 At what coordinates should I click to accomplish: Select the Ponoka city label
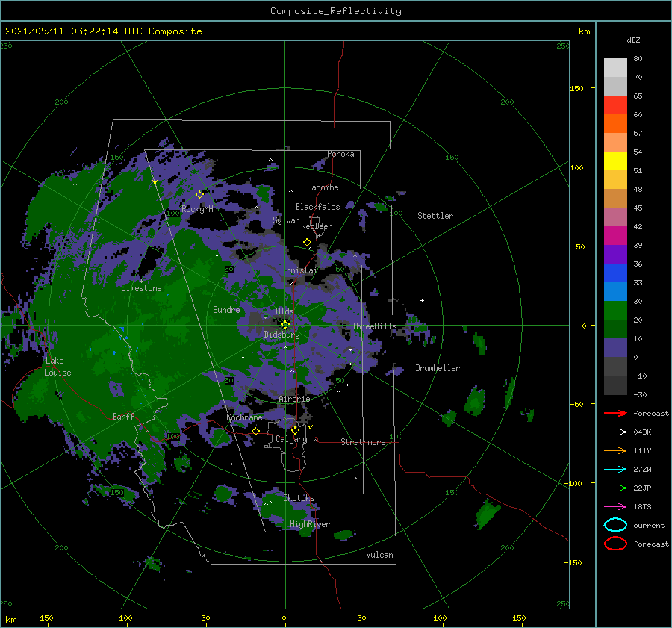(x=340, y=154)
